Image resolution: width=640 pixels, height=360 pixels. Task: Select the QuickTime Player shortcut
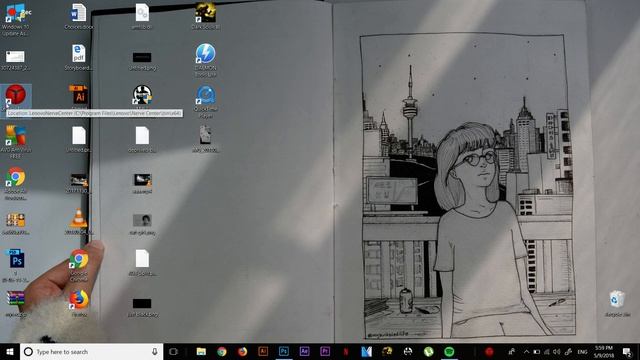(205, 102)
